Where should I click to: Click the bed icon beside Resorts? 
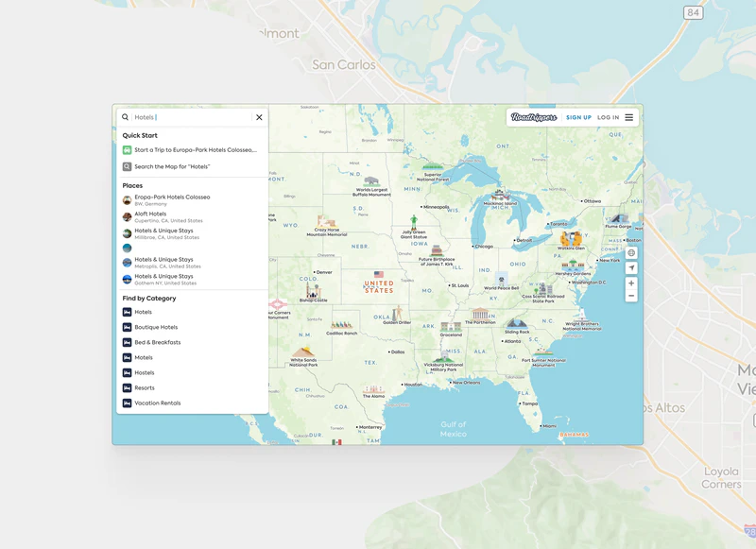pyautogui.click(x=127, y=388)
